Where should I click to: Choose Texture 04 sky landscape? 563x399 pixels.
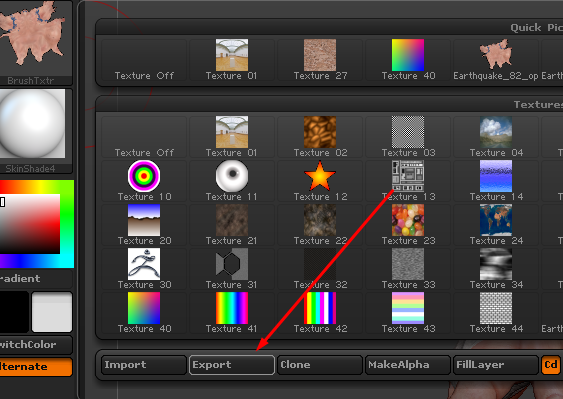tap(496, 137)
